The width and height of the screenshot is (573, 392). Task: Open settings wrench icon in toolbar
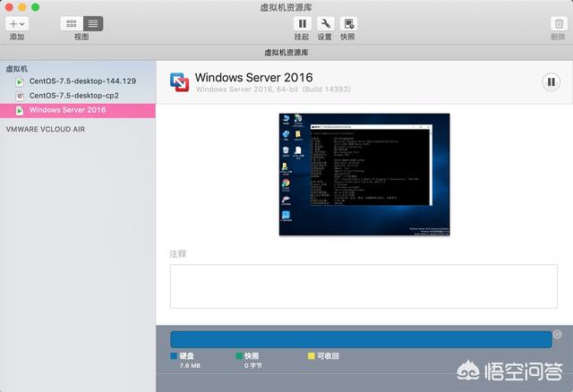pyautogui.click(x=325, y=24)
